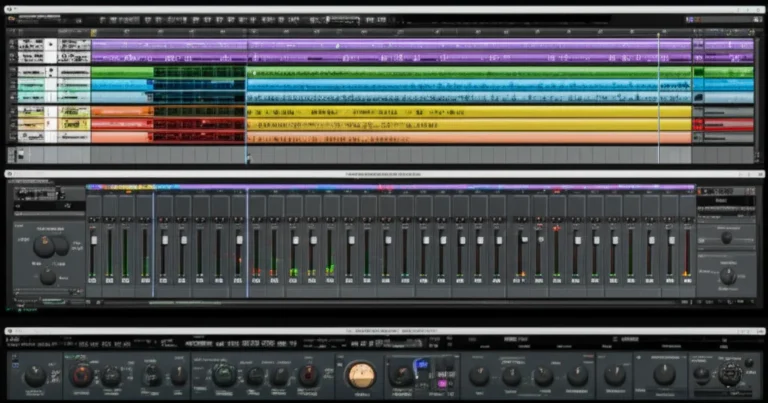The image size is (768, 403).
Task: Click the fader handle on the leftmost mixer channel
Action: click(94, 240)
